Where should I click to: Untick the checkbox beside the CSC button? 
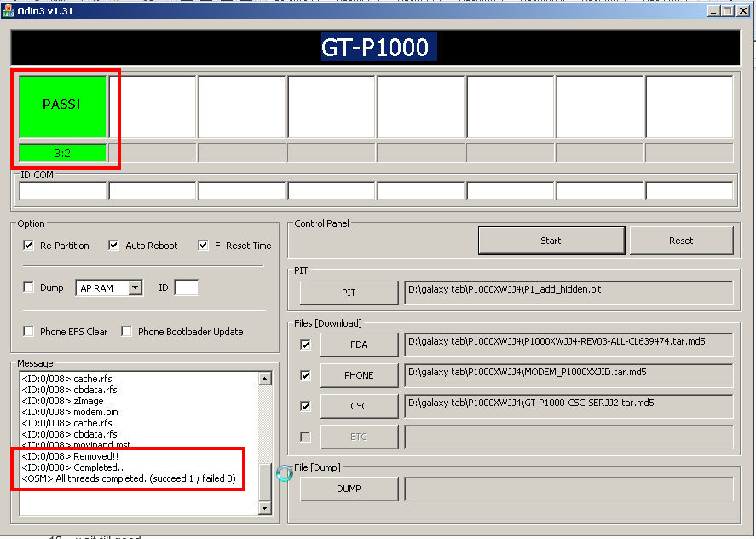(305, 406)
